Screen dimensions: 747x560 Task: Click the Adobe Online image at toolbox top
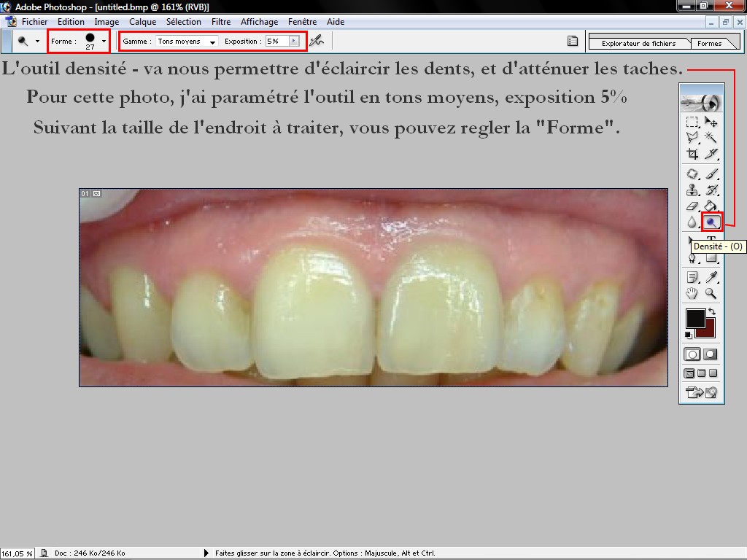tap(701, 102)
